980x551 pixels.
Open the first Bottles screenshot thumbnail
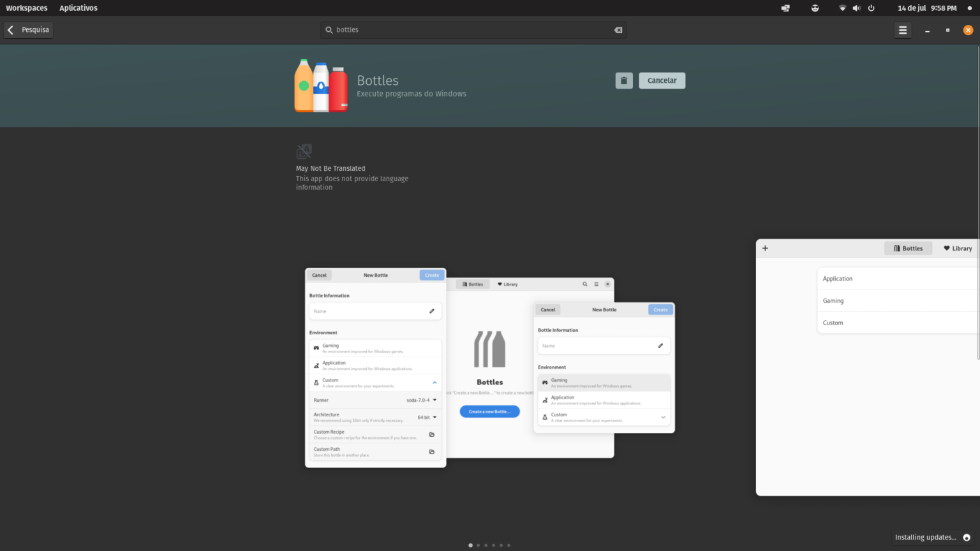489,367
